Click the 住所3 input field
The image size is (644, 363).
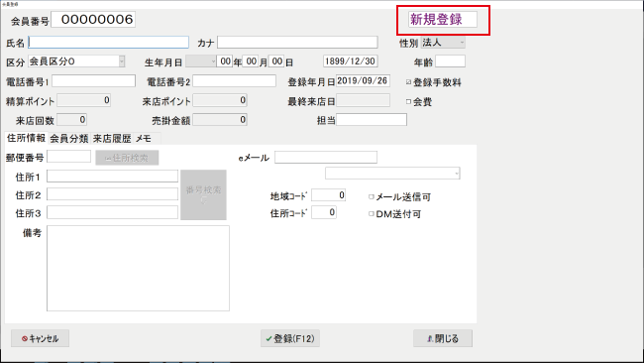point(113,212)
